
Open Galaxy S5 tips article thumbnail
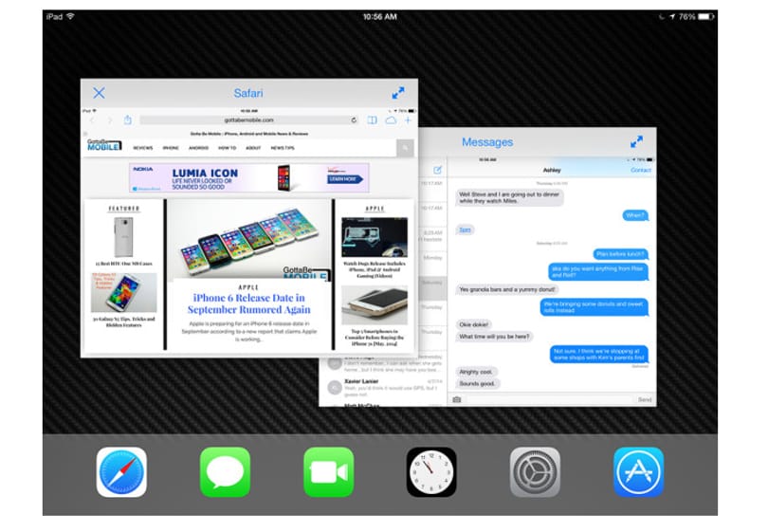click(x=123, y=292)
